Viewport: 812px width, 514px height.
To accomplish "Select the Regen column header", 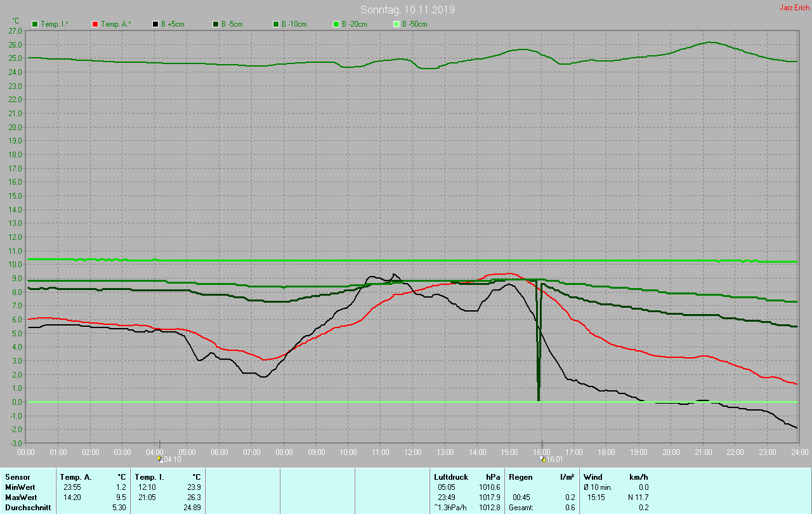I will pos(521,477).
